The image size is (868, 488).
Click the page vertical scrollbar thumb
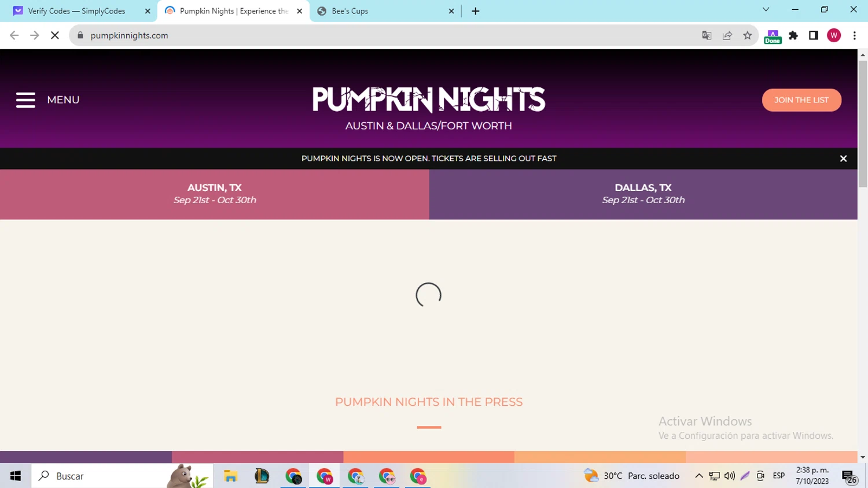point(863,123)
